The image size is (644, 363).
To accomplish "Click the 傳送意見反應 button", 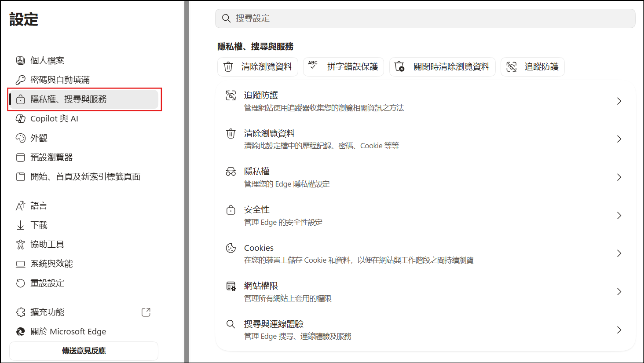I will pos(84,351).
